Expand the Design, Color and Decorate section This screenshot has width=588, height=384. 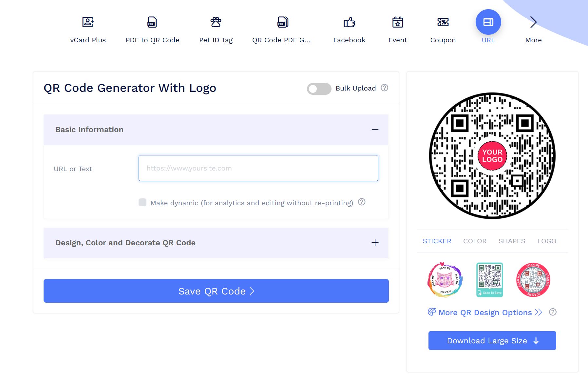(x=375, y=243)
